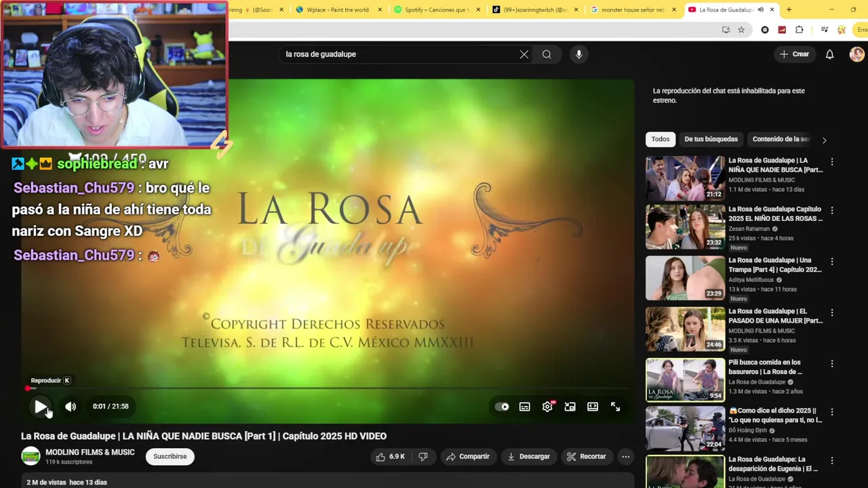Open the browser Extensions puzzle icon
This screenshot has width=868, height=488.
click(800, 30)
